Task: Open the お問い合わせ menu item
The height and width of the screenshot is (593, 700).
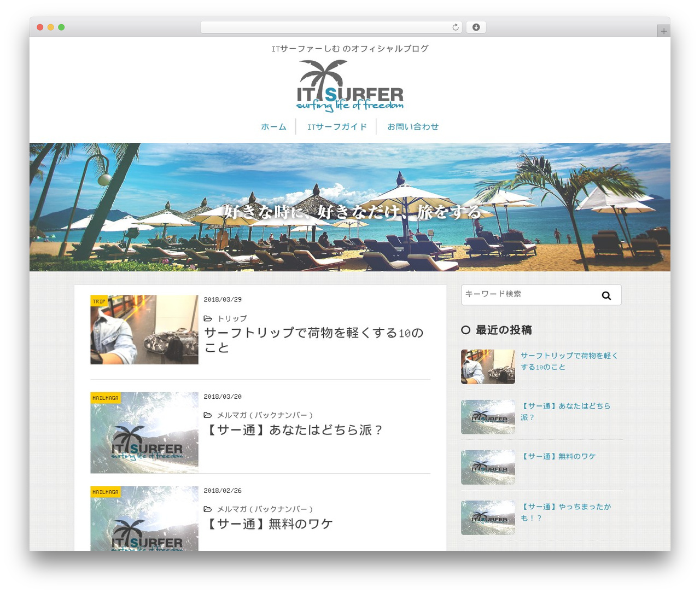Action: (x=413, y=126)
